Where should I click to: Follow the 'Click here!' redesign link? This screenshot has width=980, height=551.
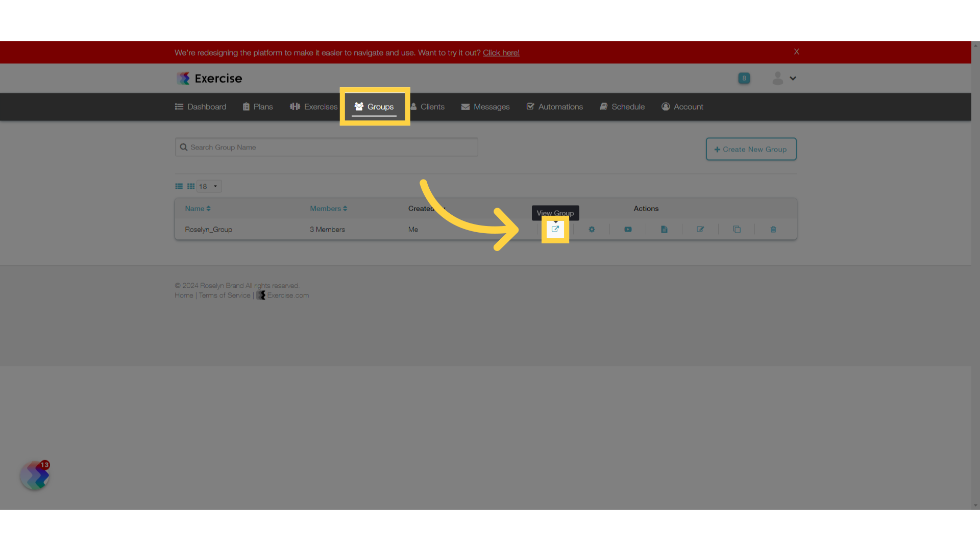[x=501, y=53]
